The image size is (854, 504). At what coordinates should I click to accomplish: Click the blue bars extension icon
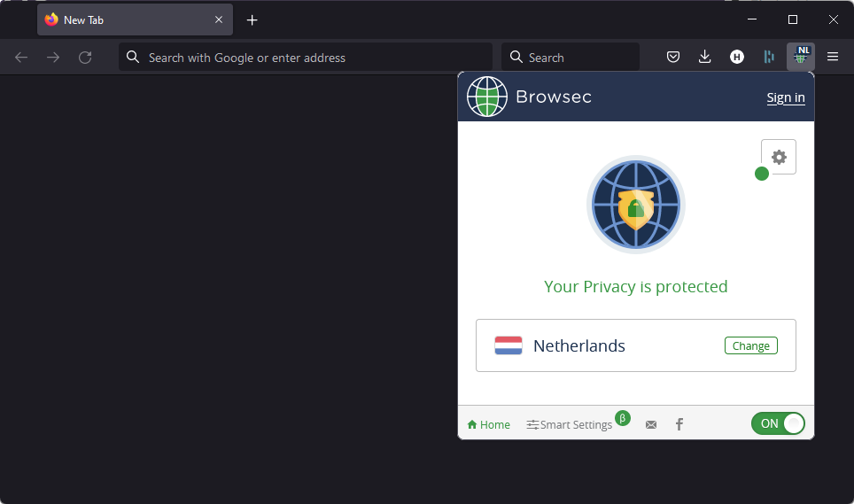pos(768,57)
